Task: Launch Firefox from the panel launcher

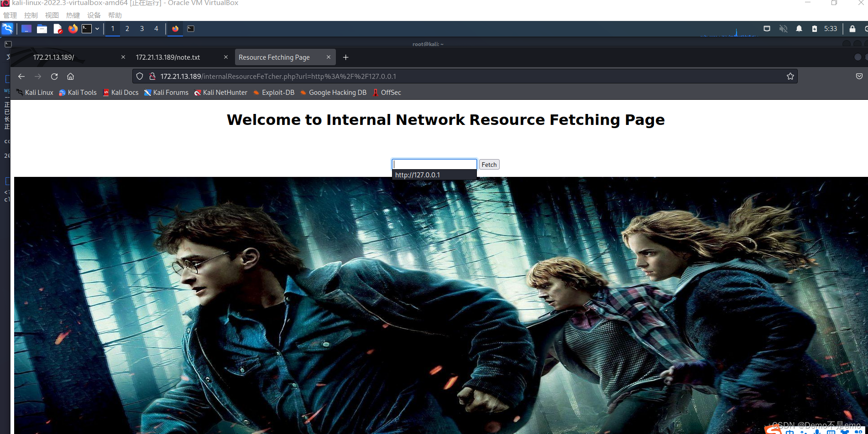Action: [x=73, y=29]
